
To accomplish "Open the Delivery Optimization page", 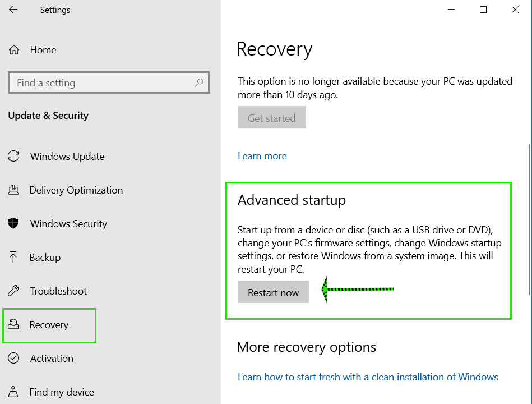I will (x=76, y=190).
